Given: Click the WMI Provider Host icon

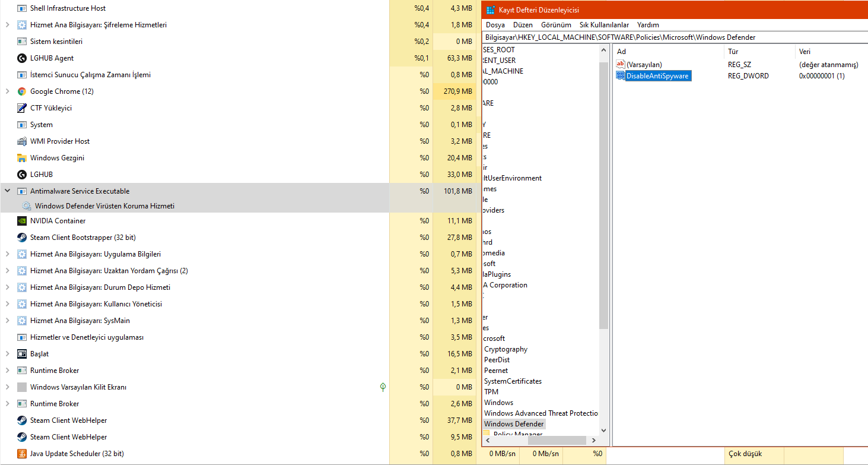Looking at the screenshot, I should 22,141.
